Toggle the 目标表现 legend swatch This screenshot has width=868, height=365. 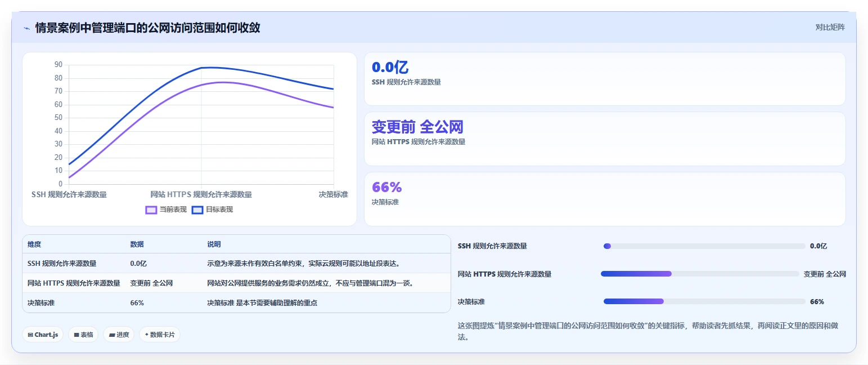(197, 210)
